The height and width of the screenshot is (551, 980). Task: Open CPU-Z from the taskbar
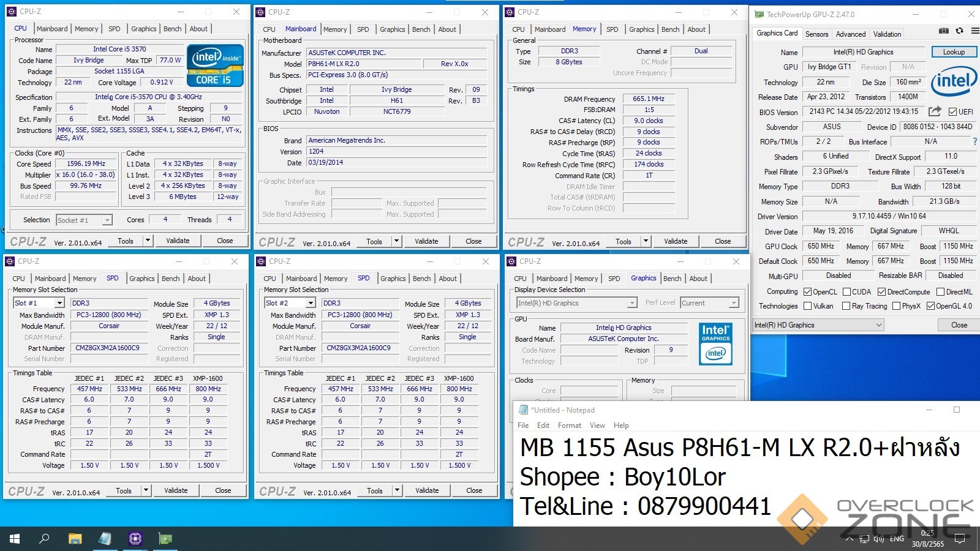135,539
